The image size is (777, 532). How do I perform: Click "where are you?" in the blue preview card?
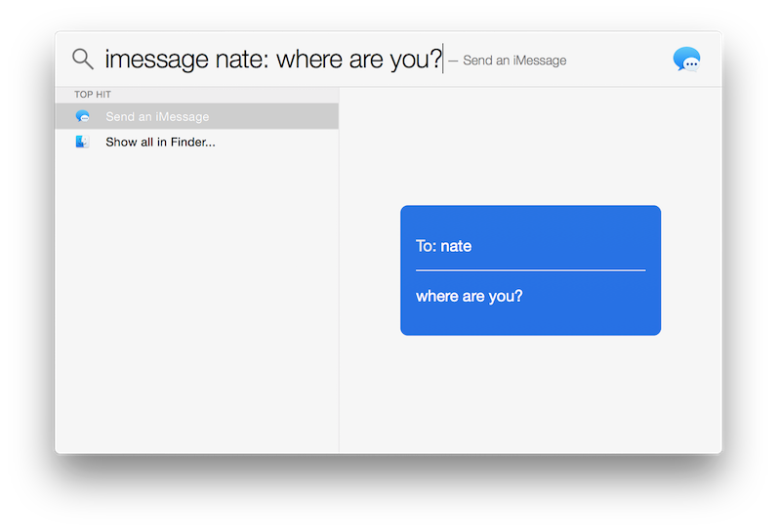pos(470,296)
